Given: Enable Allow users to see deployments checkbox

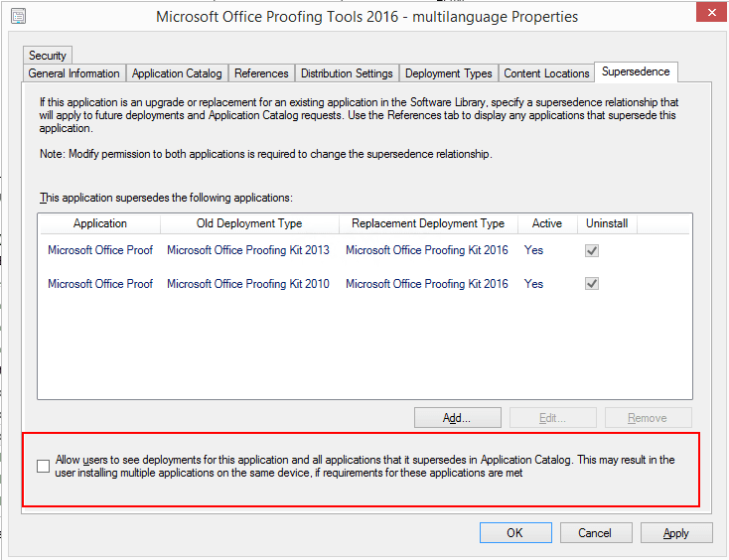Looking at the screenshot, I should coord(43,467).
